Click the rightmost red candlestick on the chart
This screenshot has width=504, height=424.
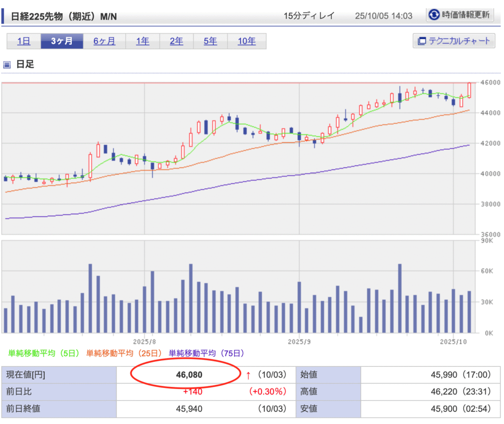470,90
